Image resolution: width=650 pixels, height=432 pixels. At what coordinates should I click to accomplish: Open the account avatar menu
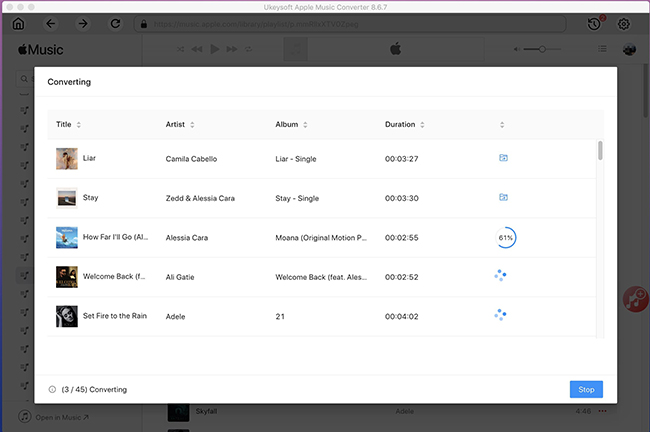click(x=629, y=49)
